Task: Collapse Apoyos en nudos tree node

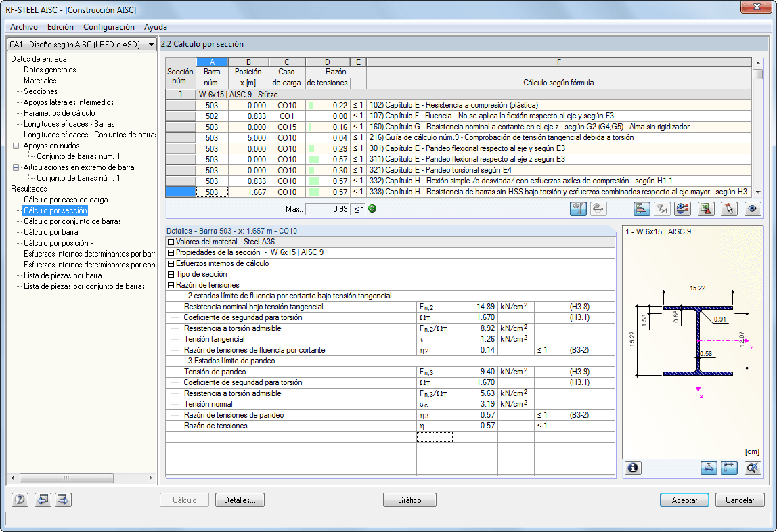Action: tap(16, 146)
